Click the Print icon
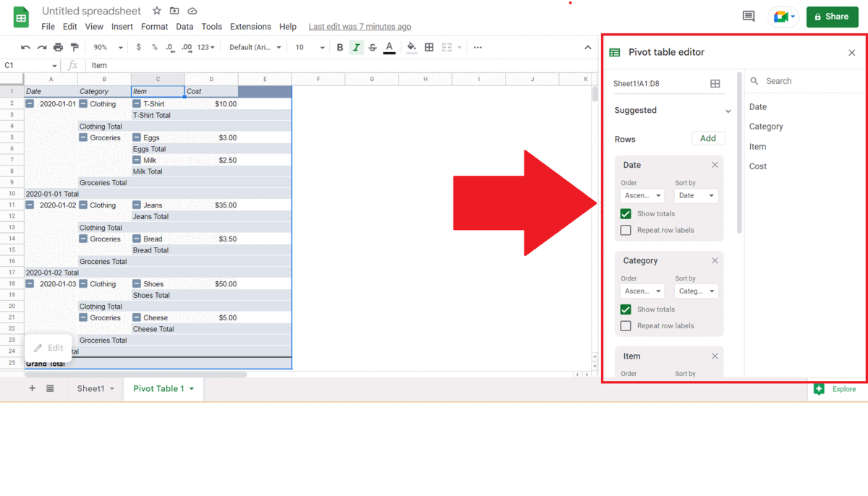This screenshot has height=496, width=868. click(x=58, y=47)
